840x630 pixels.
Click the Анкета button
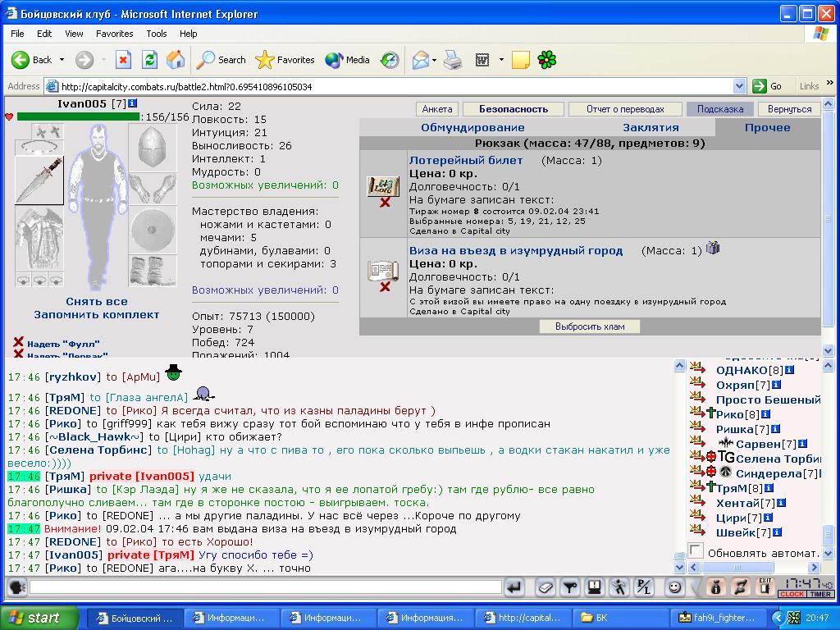[437, 109]
